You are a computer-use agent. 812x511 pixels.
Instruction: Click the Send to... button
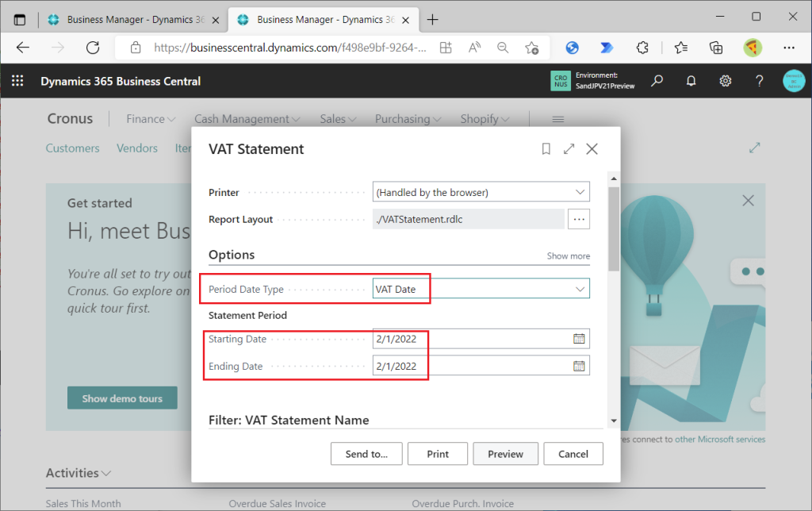pyautogui.click(x=366, y=454)
